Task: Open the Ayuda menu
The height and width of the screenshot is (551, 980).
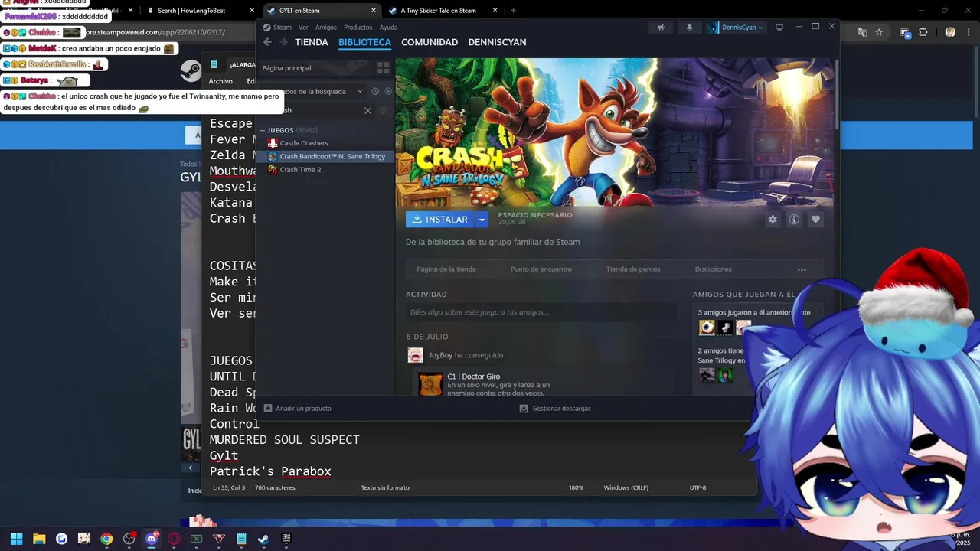Action: click(x=388, y=28)
